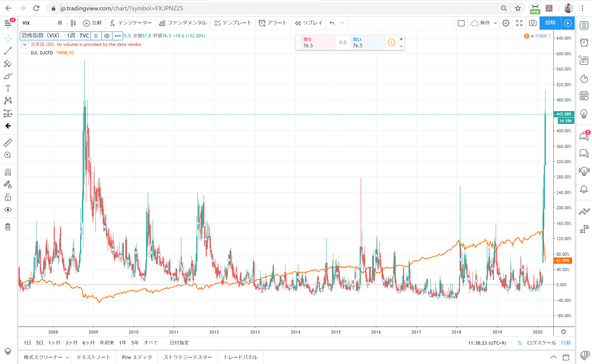Open the weekly interval selector
The height and width of the screenshot is (364, 592).
tap(60, 23)
